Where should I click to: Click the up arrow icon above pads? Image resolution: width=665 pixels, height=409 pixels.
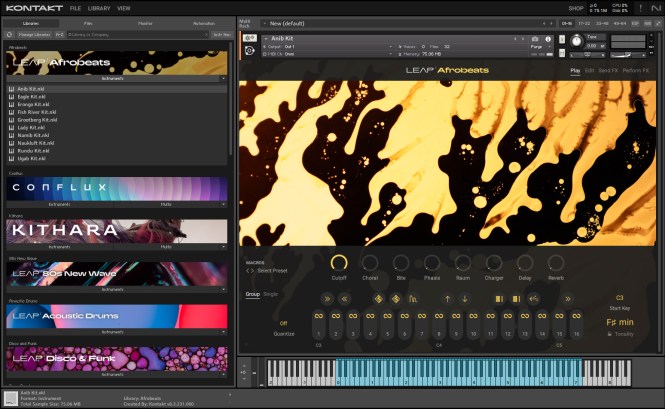click(447, 298)
